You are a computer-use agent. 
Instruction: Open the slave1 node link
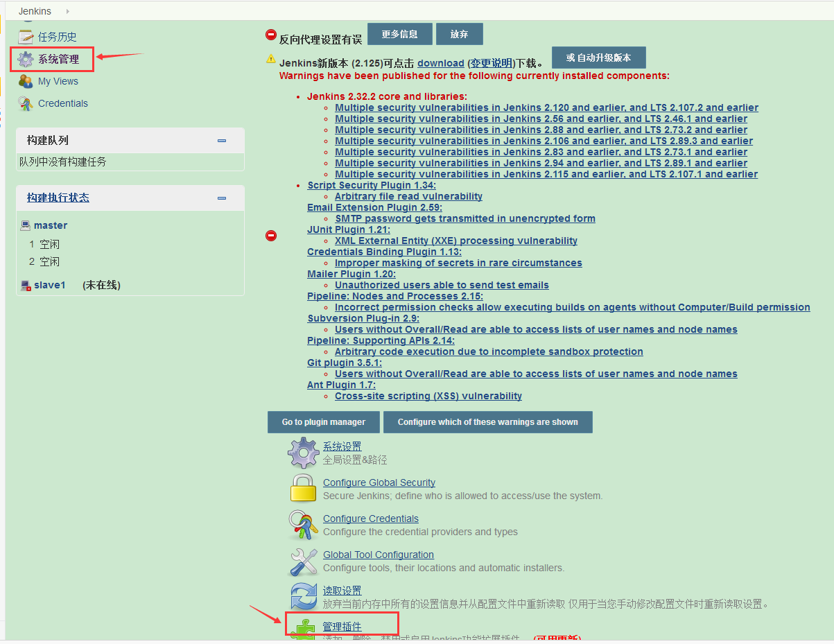tap(50, 285)
